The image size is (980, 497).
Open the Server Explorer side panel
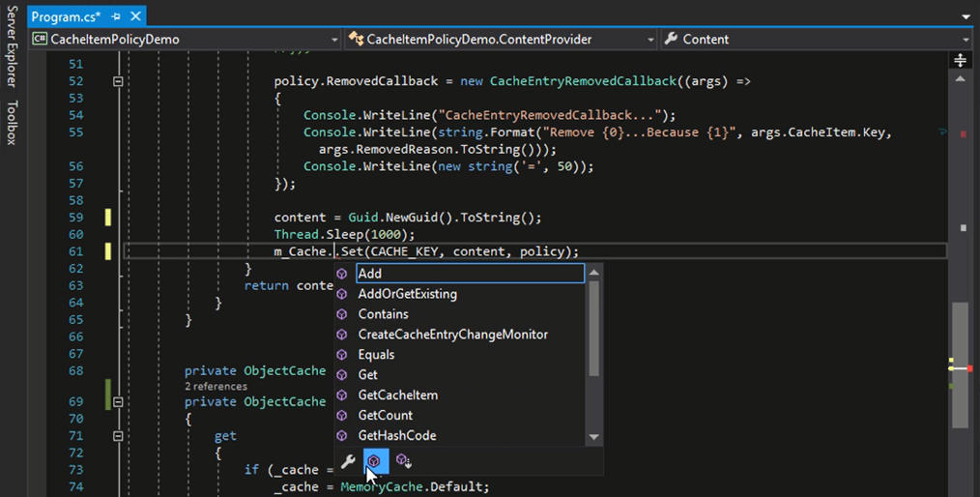(x=12, y=46)
